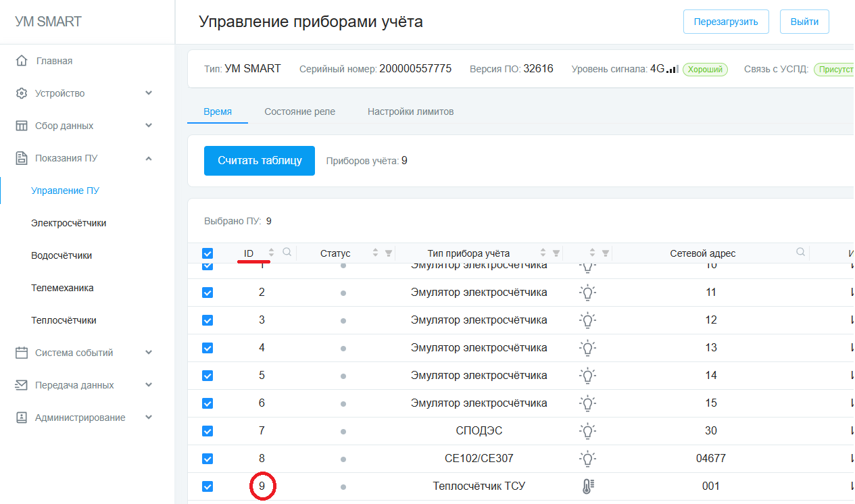855x504 pixels.
Task: Switch to the Состояние реле tab
Action: point(299,111)
